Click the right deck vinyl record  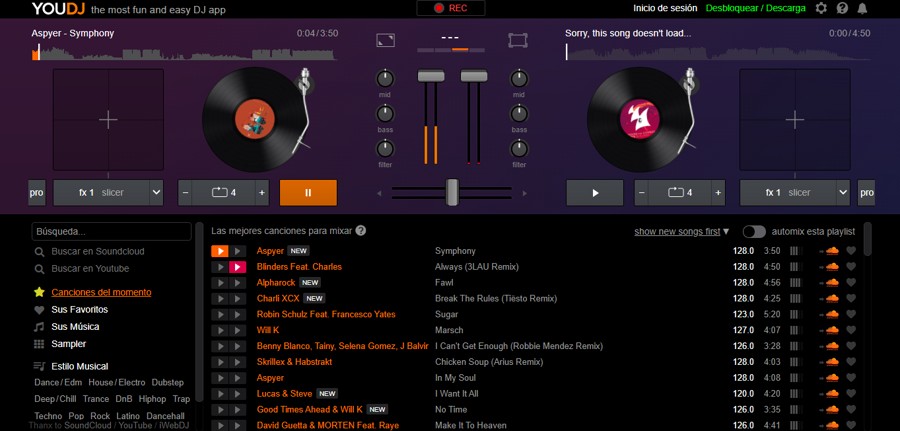tap(639, 119)
